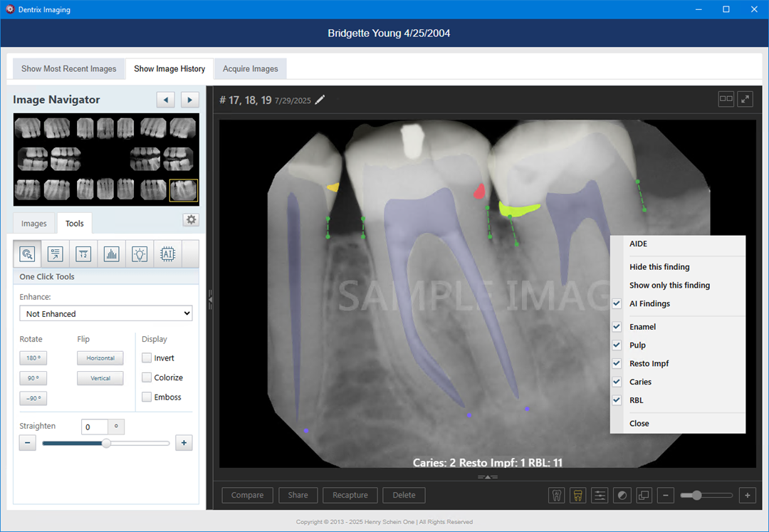
Task: Select the top-left navigator thumbnail
Action: pos(28,128)
